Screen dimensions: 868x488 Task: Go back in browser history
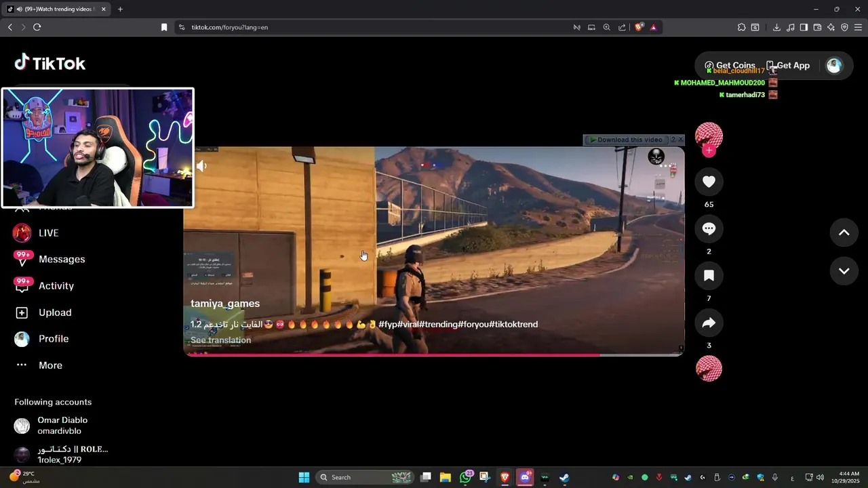coord(9,27)
